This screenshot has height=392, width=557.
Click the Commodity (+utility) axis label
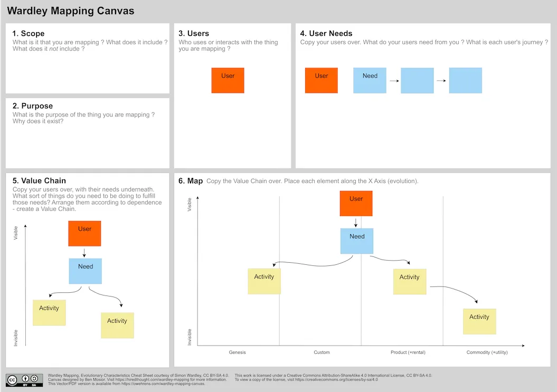pyautogui.click(x=487, y=352)
